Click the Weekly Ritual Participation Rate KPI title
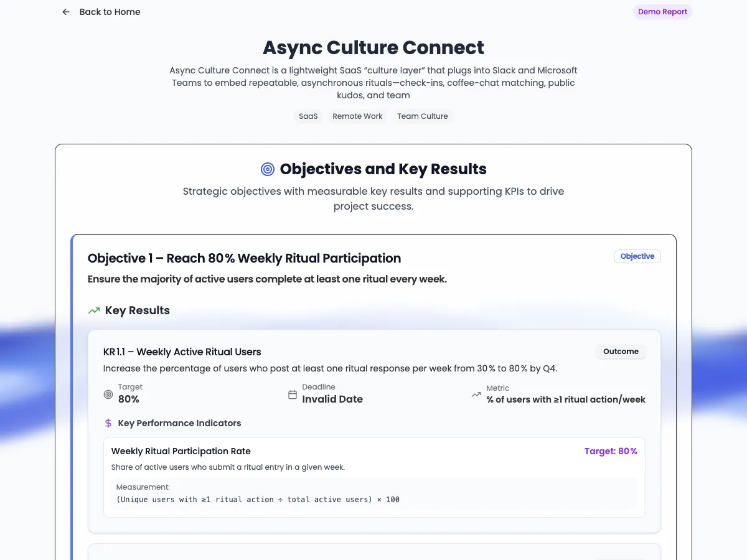Screen dimensions: 747x560 point(181,451)
